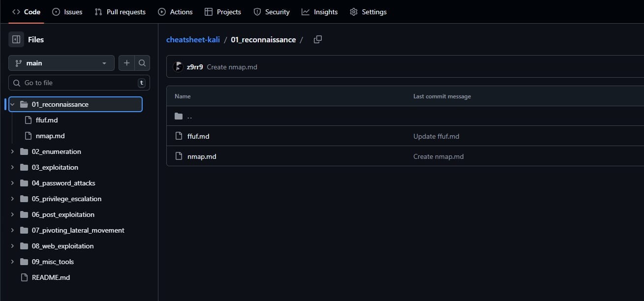Select 06_post_exploitation folder label
The height and width of the screenshot is (301, 644).
click(x=63, y=214)
